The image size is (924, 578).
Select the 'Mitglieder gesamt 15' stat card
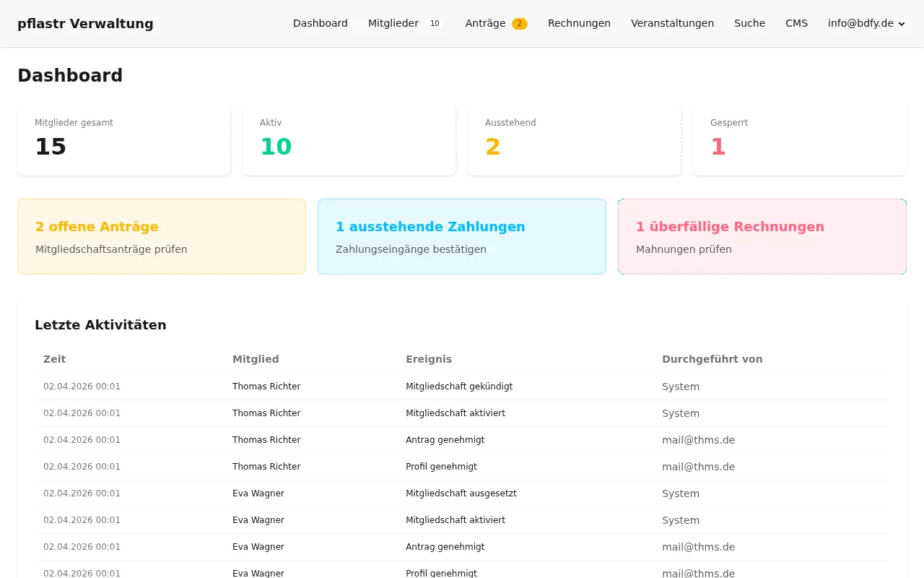point(123,139)
